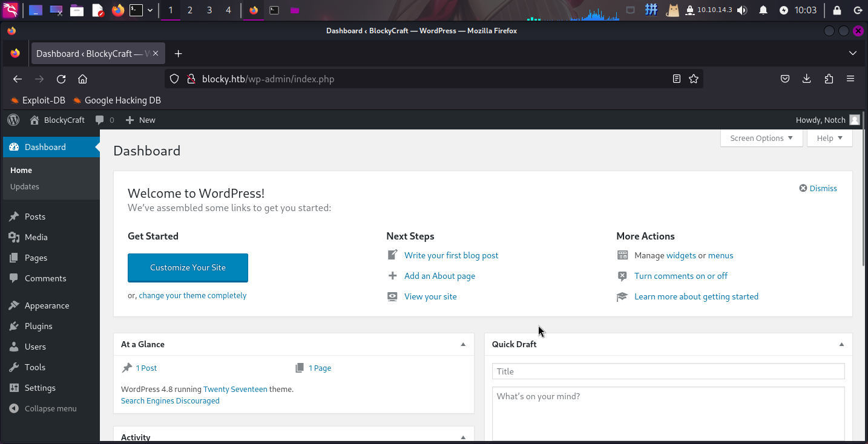Reload the page with the refresh icon
Screen dimensions: 868x444
tap(61, 79)
